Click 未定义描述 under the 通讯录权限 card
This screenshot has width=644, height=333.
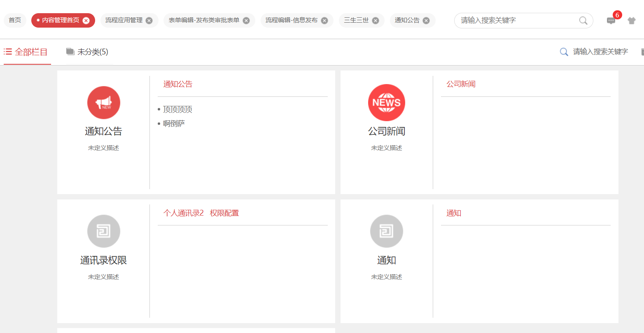click(x=104, y=277)
